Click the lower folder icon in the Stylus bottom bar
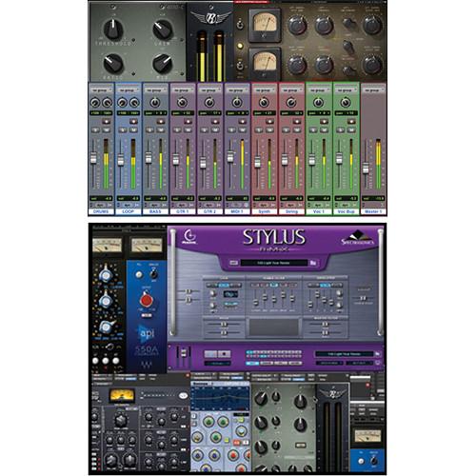Screen dimensions: 476x476 click(x=377, y=353)
